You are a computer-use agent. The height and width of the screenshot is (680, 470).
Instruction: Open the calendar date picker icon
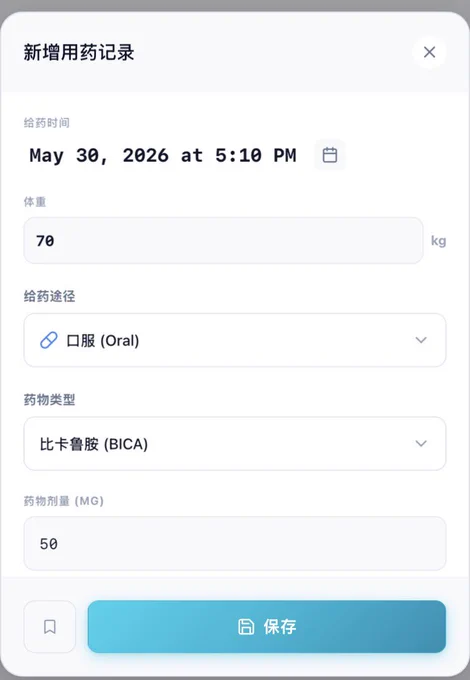point(330,155)
